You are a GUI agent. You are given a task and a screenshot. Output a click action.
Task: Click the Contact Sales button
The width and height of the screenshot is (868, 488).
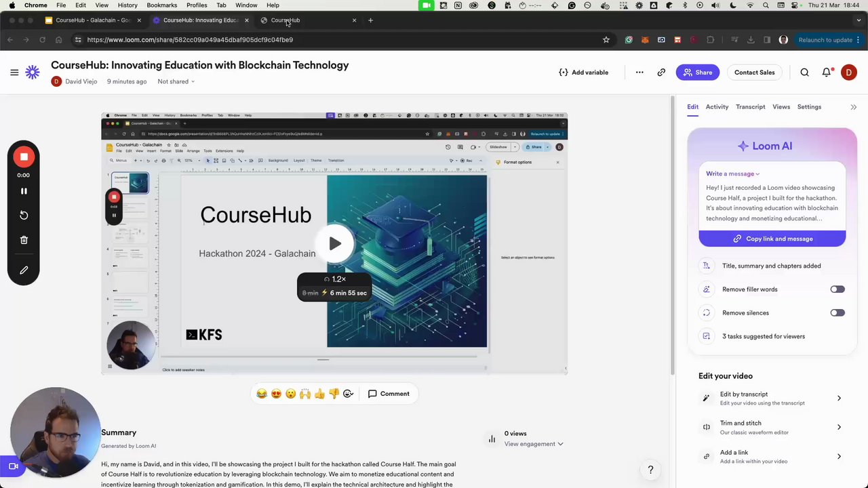click(x=754, y=73)
